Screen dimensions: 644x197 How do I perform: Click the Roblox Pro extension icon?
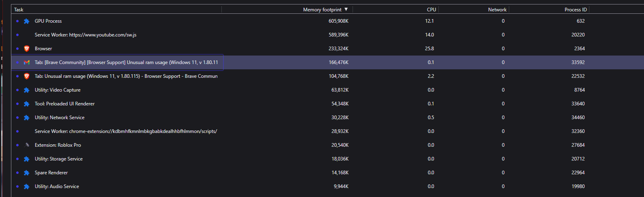[27, 145]
